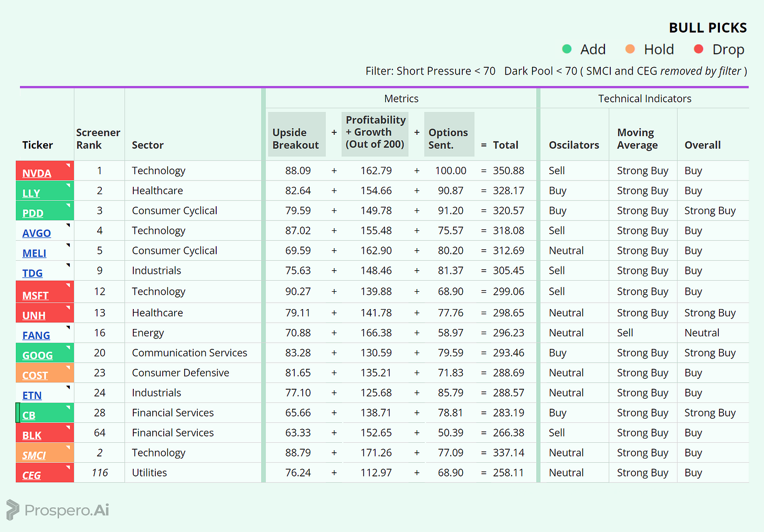Click NVDA total value 350.88
The image size is (764, 532).
(x=508, y=171)
